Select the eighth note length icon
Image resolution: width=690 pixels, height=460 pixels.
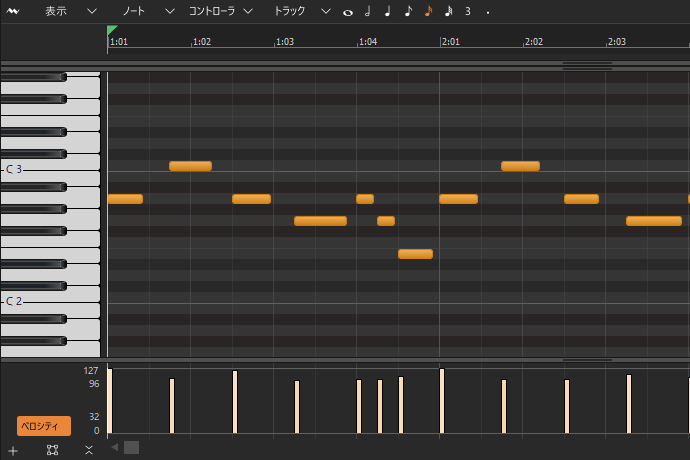[x=408, y=11]
